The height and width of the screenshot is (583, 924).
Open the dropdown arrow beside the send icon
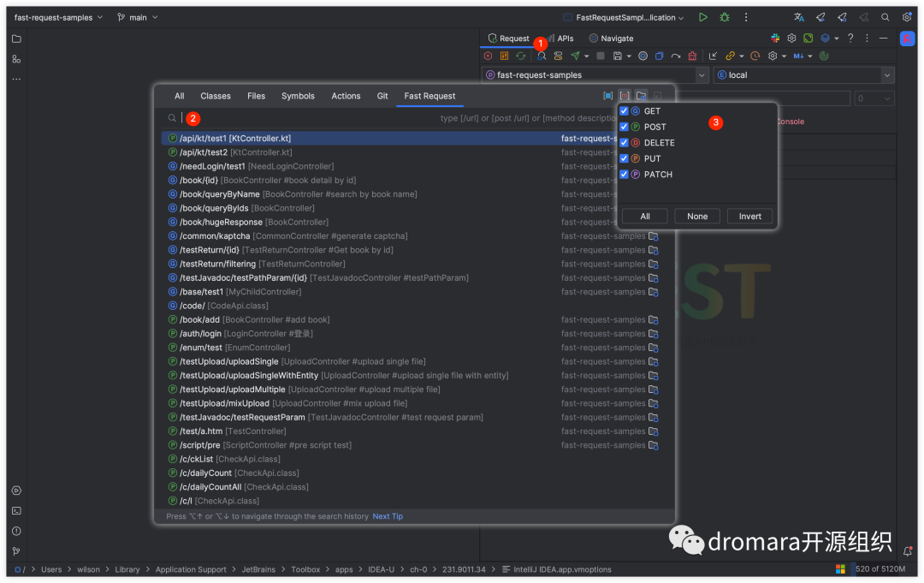[586, 57]
